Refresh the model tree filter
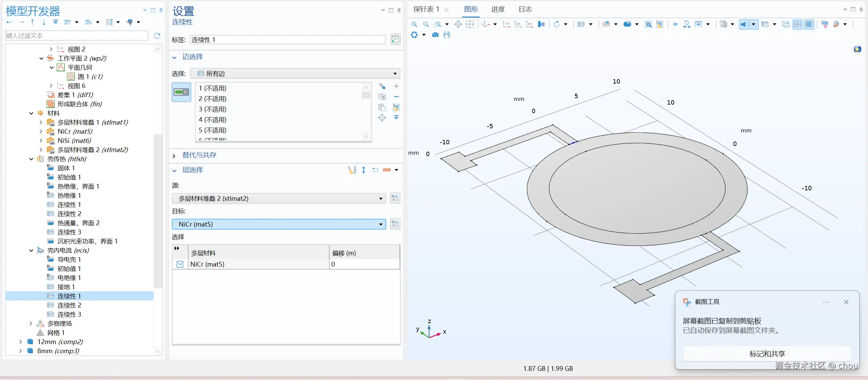 157,36
